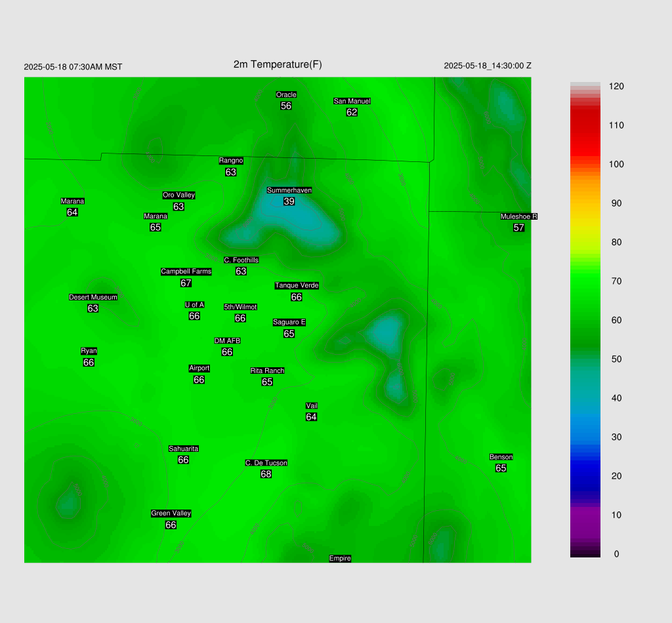Click the purple 10 region of colorbar
The image size is (672, 623).
coord(585,515)
